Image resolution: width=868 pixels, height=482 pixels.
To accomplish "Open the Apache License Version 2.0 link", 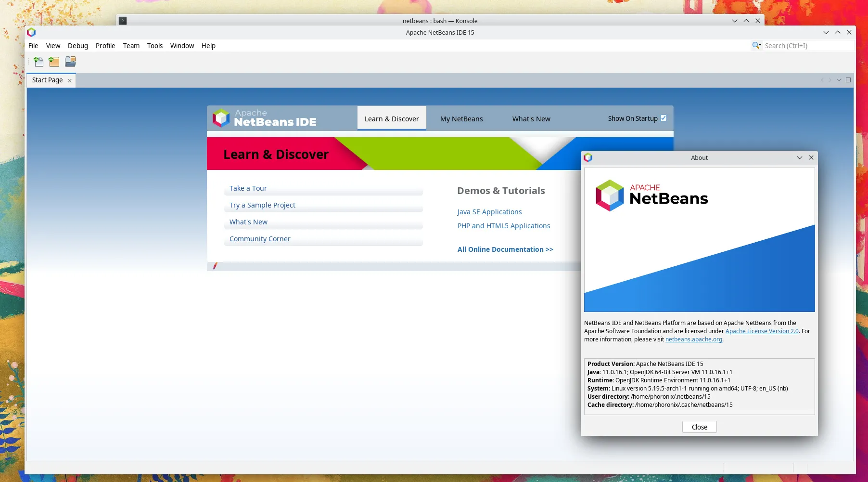I will pos(761,331).
